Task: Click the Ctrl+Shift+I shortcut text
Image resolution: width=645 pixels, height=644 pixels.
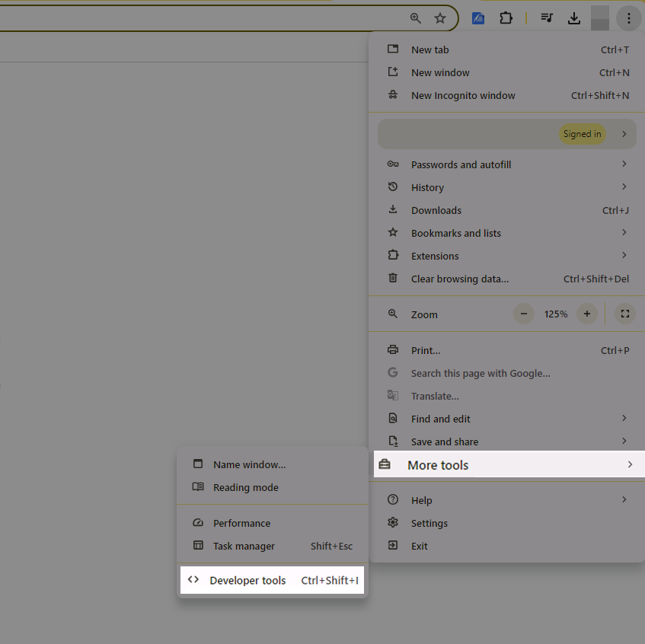Action: (x=330, y=581)
